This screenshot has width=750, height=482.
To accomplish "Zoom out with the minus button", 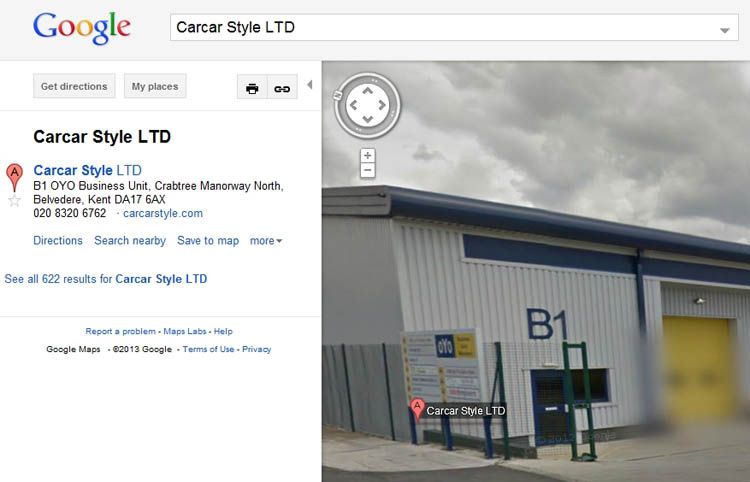I will tap(367, 170).
